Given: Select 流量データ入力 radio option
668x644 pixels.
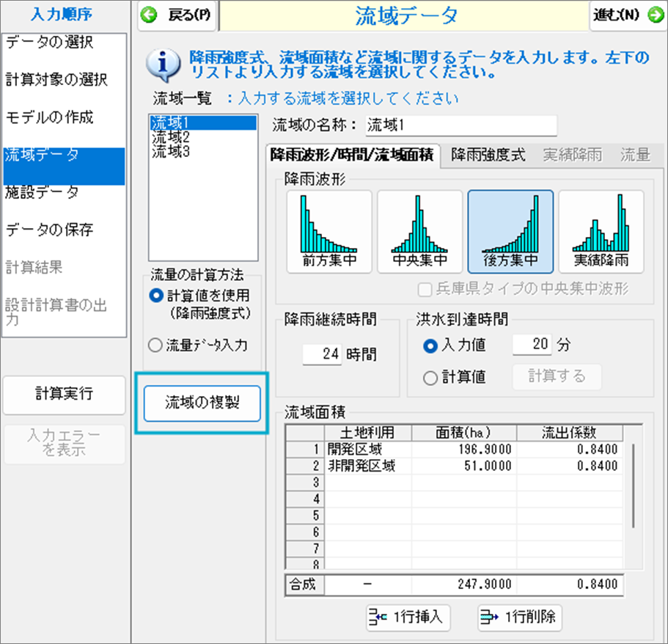Looking at the screenshot, I should point(155,345).
